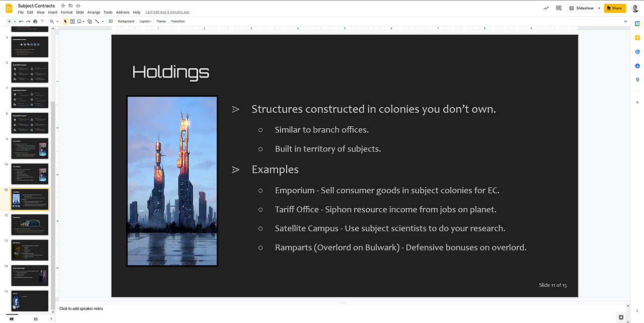Click the zoom magnifier tool
Screen dimensions: 644x323
coord(52,21)
